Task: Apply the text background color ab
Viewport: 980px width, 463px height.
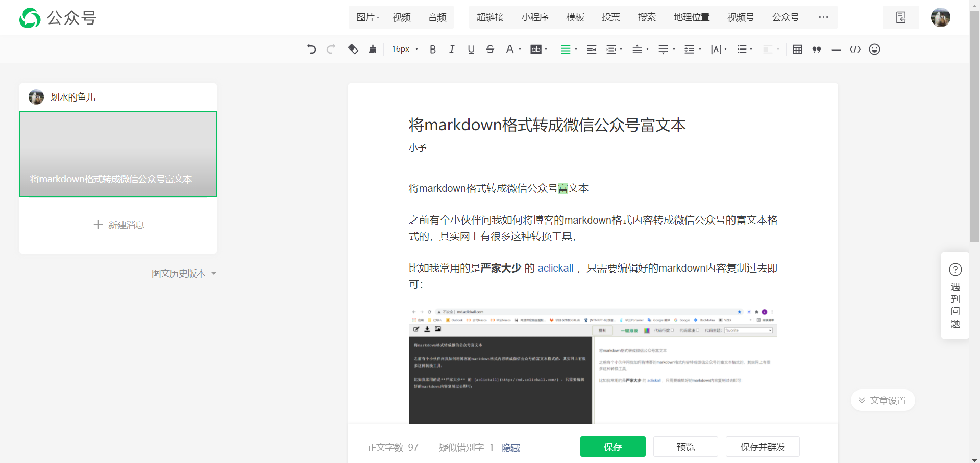Action: [535, 49]
